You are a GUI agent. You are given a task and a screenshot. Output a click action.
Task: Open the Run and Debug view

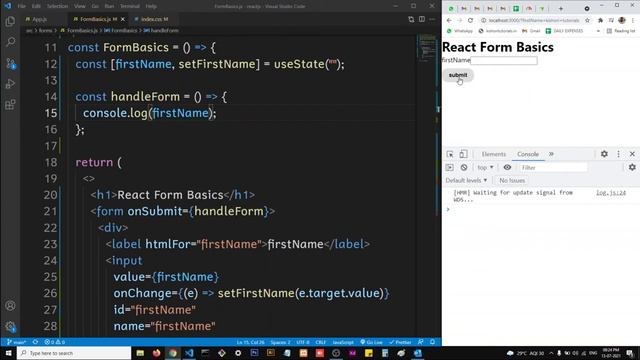click(11, 84)
